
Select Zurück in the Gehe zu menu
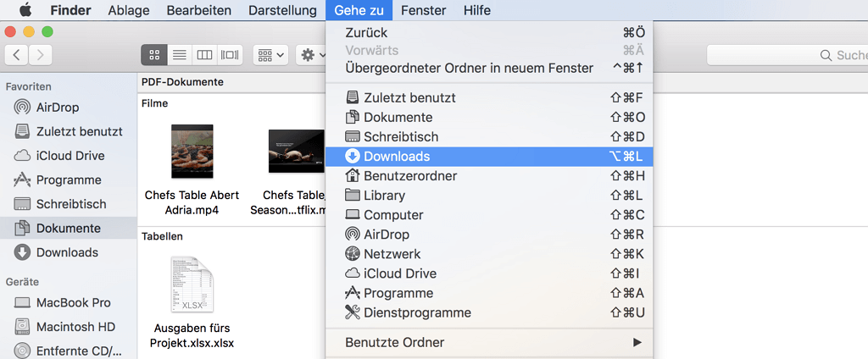[489, 33]
